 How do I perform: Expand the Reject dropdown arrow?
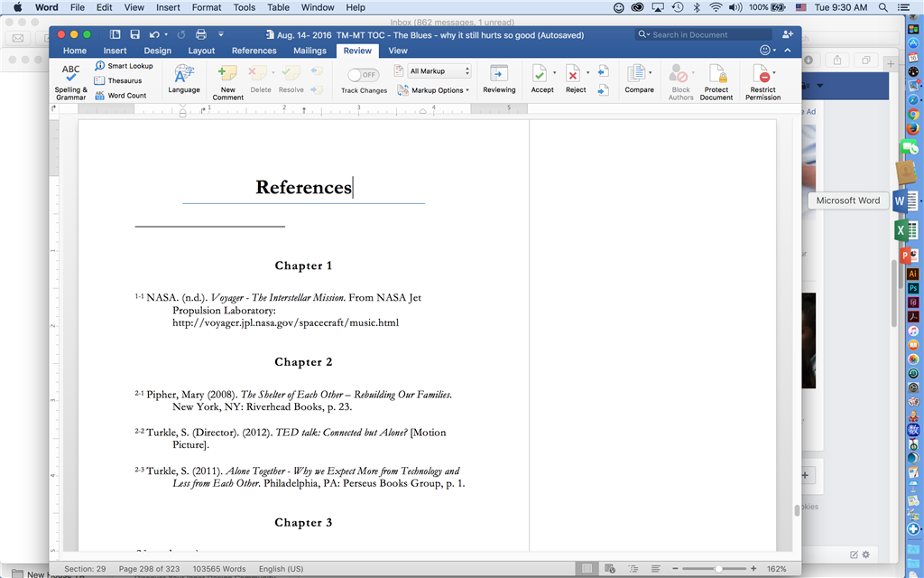587,72
